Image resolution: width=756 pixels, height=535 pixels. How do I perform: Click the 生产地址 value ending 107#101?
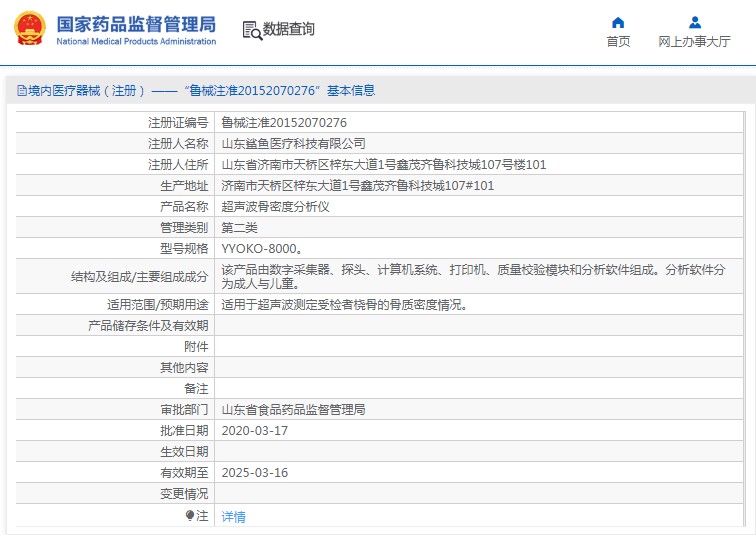(x=358, y=186)
